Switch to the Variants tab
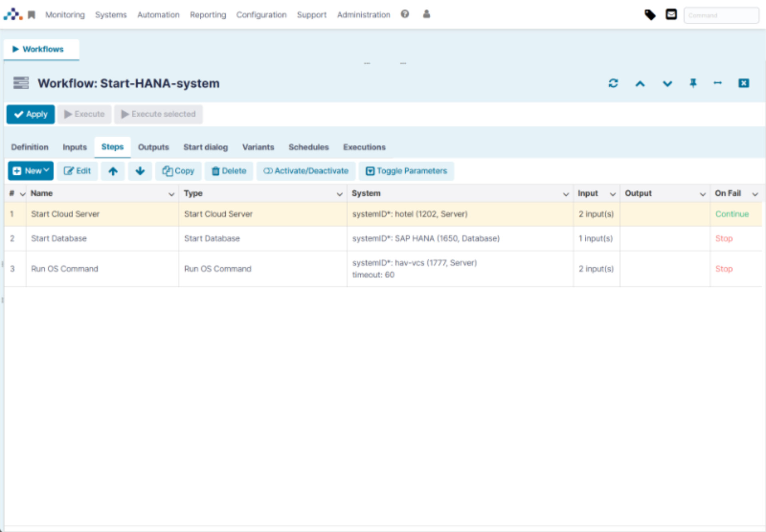Image resolution: width=766 pixels, height=532 pixels. click(x=258, y=147)
